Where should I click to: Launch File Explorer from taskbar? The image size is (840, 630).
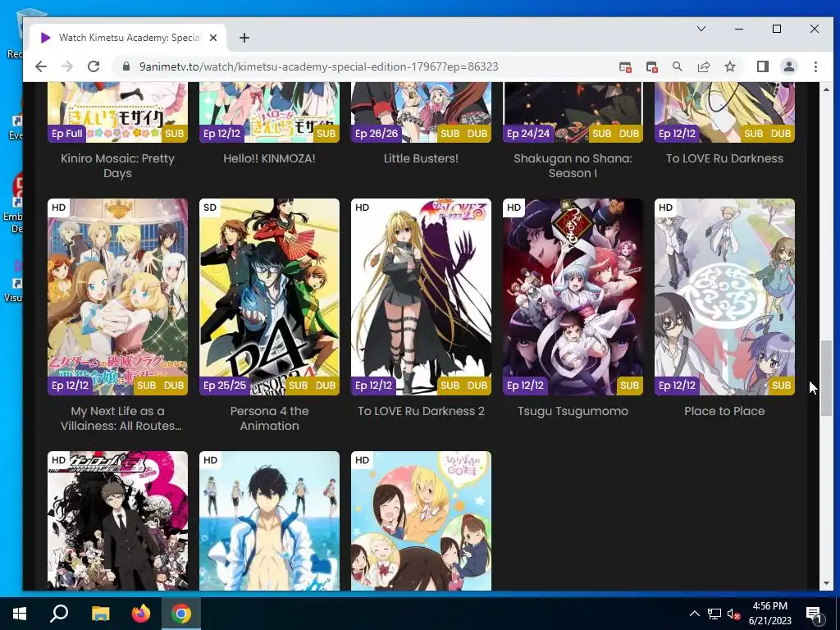coord(100,614)
